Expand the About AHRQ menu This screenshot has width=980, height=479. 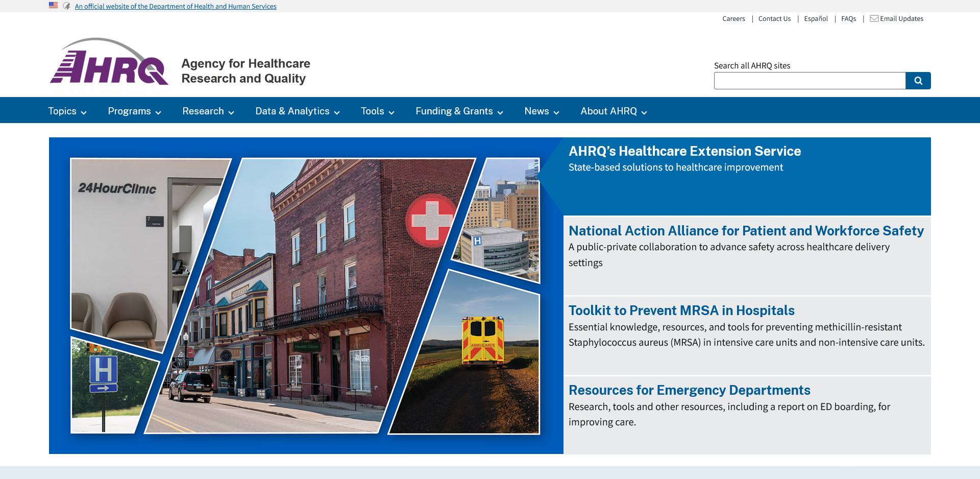tap(614, 111)
